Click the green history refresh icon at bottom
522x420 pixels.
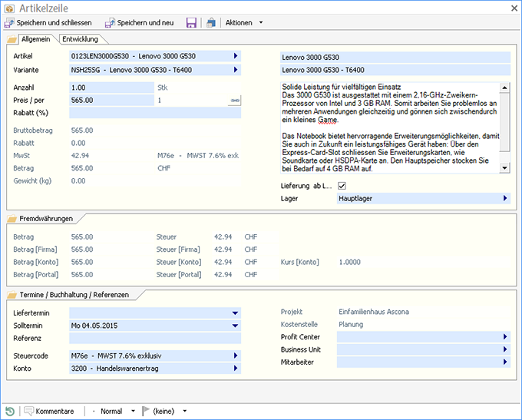pyautogui.click(x=10, y=412)
